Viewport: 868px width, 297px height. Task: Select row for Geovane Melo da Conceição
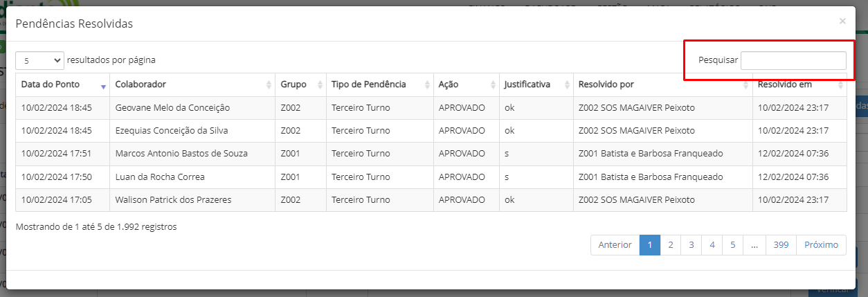click(172, 108)
